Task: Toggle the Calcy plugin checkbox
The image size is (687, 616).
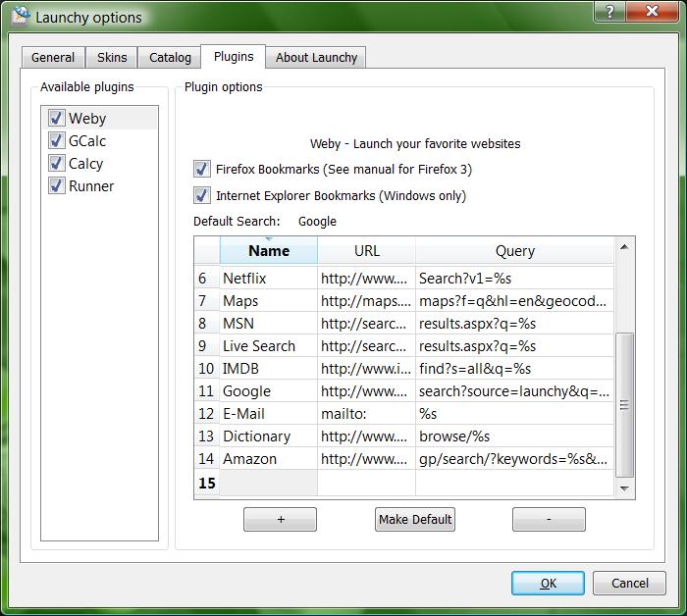Action: (57, 163)
